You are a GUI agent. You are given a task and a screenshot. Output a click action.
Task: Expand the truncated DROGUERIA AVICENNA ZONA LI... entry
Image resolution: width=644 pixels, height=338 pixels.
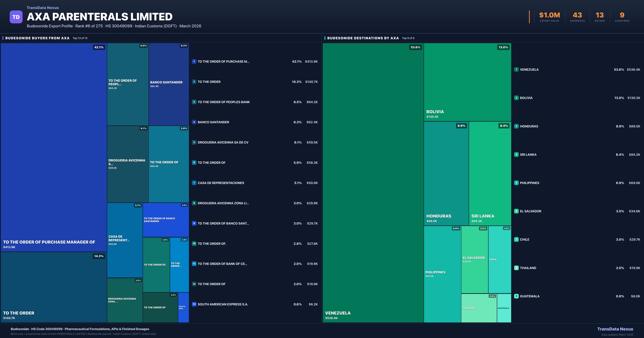223,203
